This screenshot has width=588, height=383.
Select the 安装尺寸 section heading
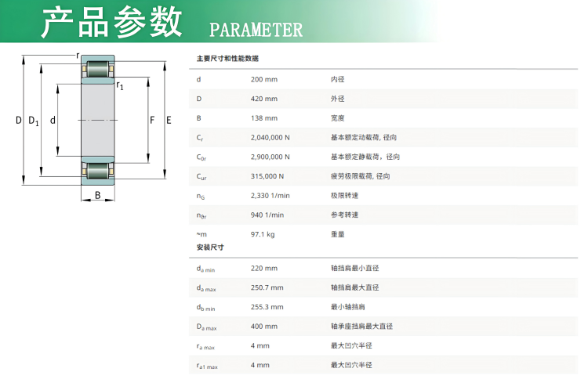[x=210, y=248]
